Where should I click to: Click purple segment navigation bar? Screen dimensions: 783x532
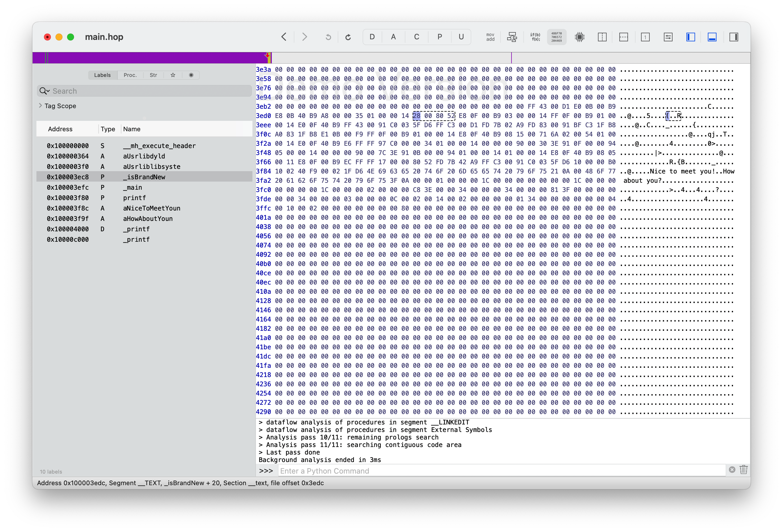[152, 58]
